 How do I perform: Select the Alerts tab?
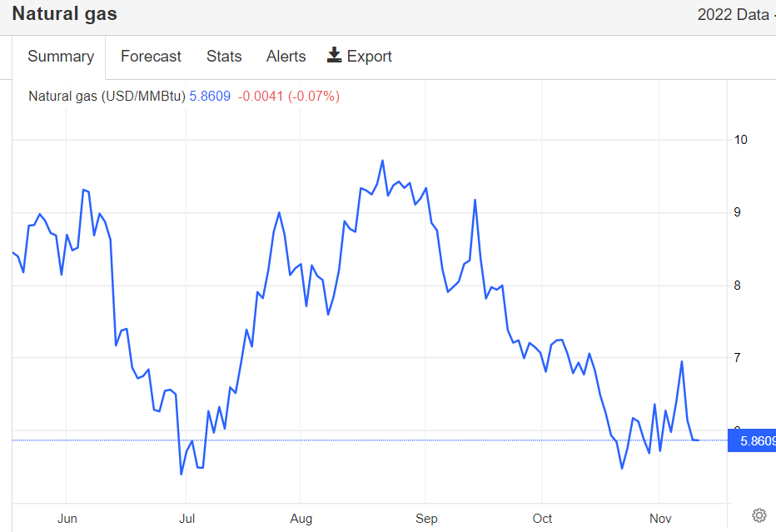286,57
